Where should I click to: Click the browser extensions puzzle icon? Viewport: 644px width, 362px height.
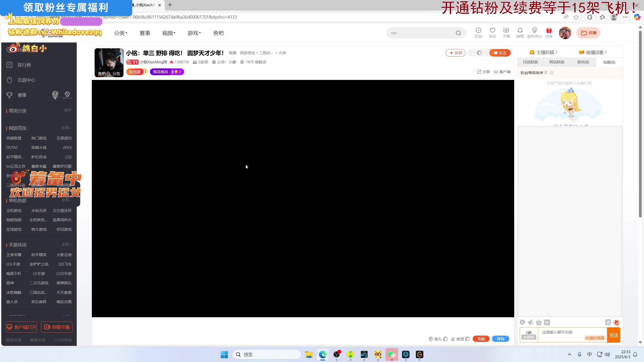[x=590, y=17]
